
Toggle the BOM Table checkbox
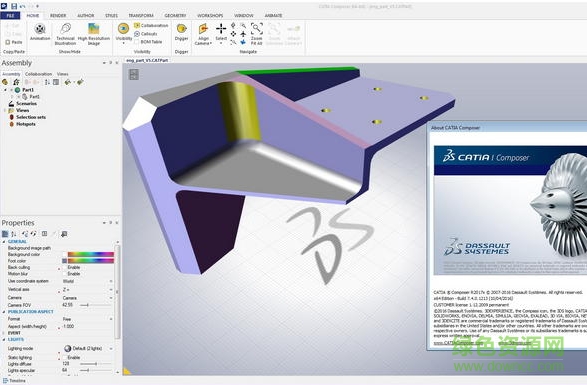point(137,42)
